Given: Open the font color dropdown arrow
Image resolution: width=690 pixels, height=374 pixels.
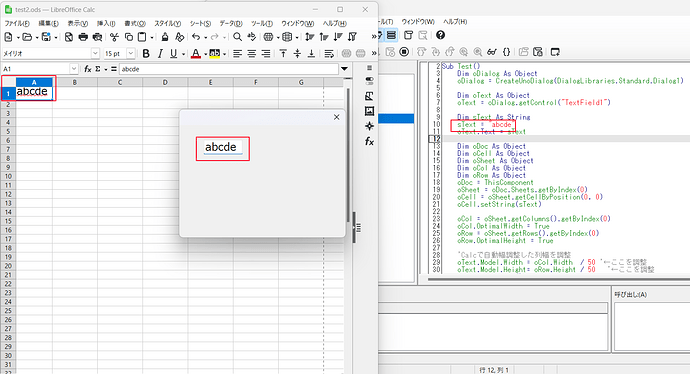Looking at the screenshot, I should (206, 54).
